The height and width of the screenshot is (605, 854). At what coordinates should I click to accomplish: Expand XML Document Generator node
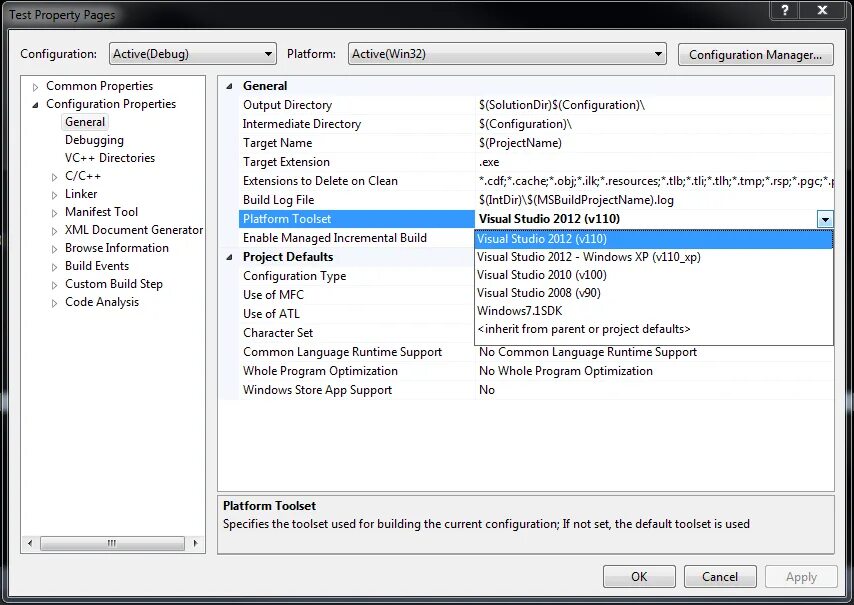point(54,231)
